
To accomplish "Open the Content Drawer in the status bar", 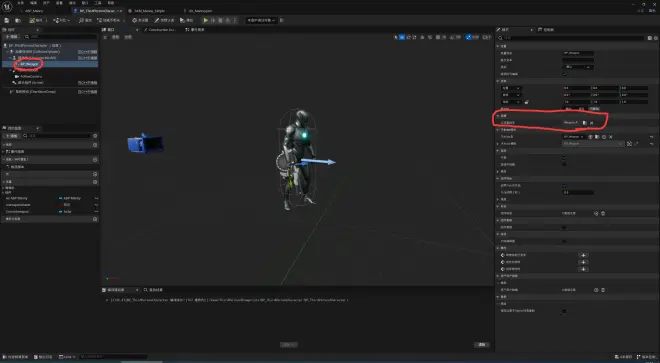I will tap(15, 357).
